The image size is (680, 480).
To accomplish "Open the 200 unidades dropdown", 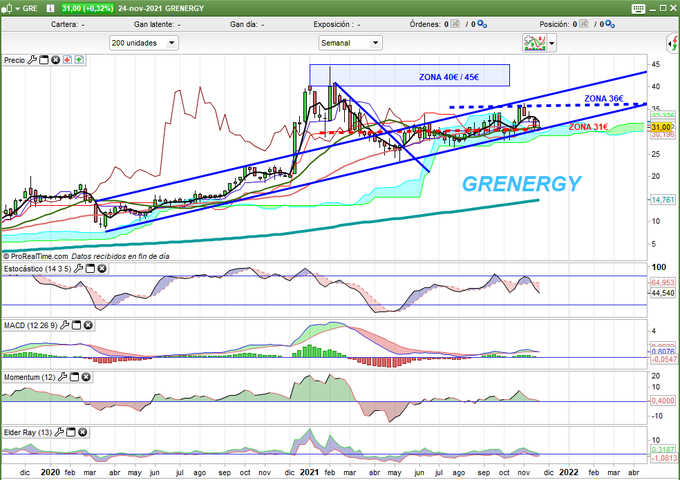I will point(144,43).
